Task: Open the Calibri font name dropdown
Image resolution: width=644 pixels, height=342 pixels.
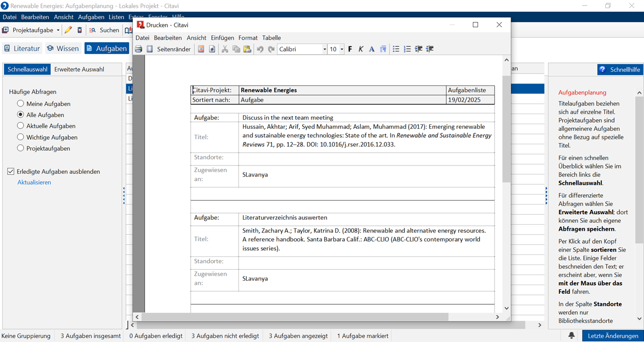Action: [x=324, y=49]
